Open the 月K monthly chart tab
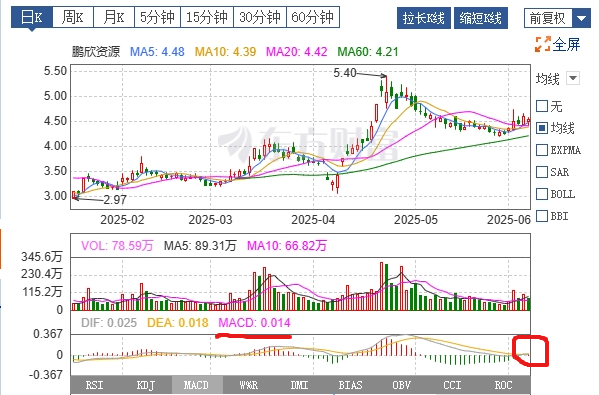The width and height of the screenshot is (599, 395). click(114, 17)
